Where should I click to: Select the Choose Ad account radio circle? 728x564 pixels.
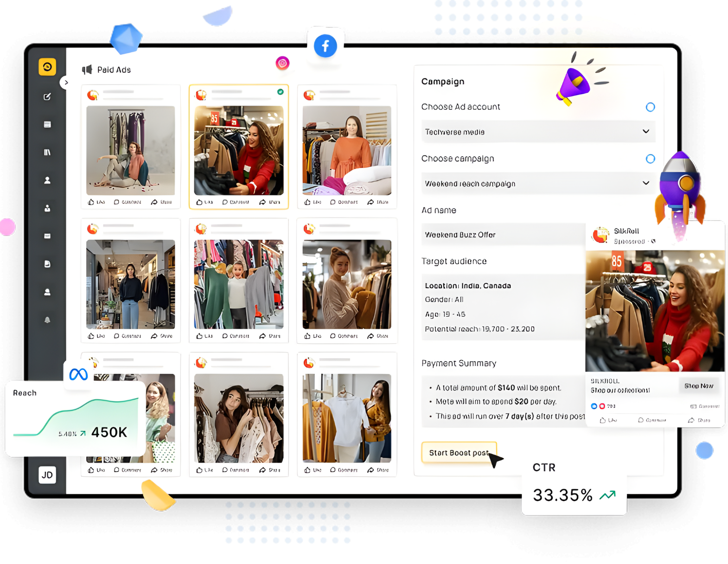click(650, 107)
